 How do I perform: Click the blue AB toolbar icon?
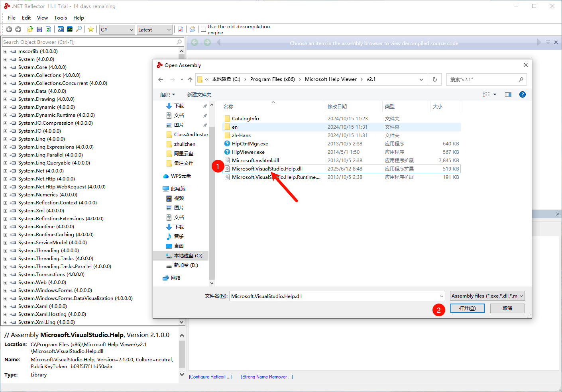(61, 29)
